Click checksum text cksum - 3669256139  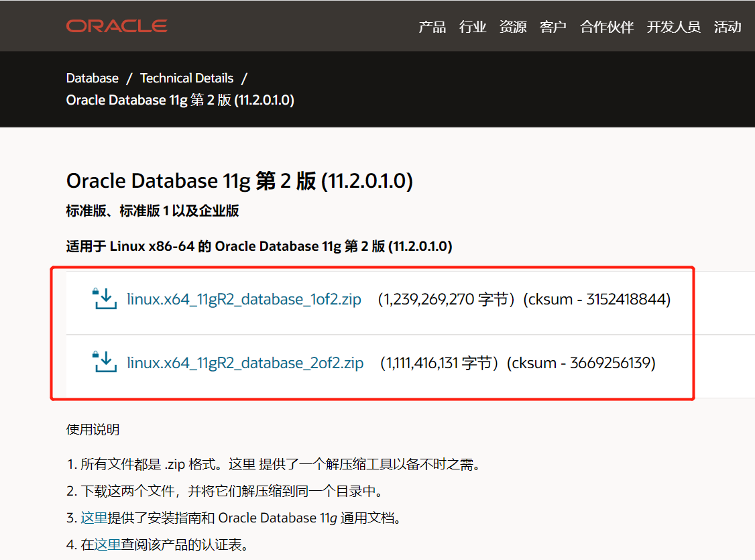tap(581, 363)
